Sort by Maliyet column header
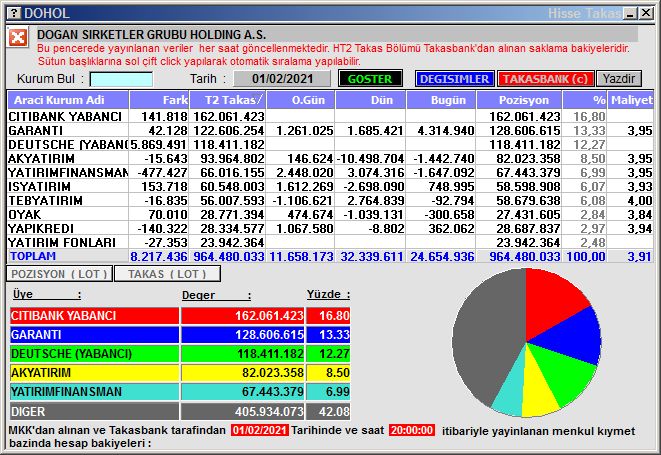This screenshot has height=455, width=661. coord(631,100)
